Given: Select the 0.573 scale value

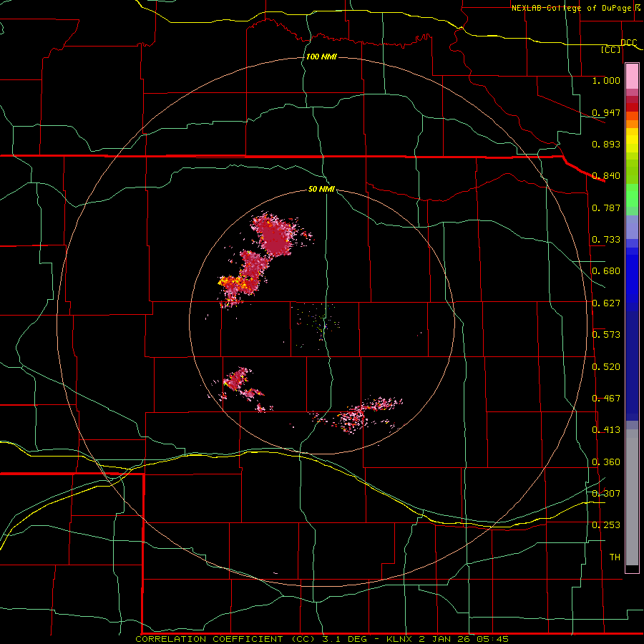Looking at the screenshot, I should point(606,335).
